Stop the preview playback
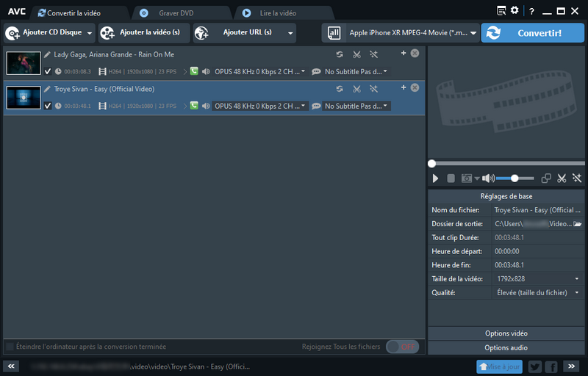Screen dimensions: 588x376 tap(451, 178)
